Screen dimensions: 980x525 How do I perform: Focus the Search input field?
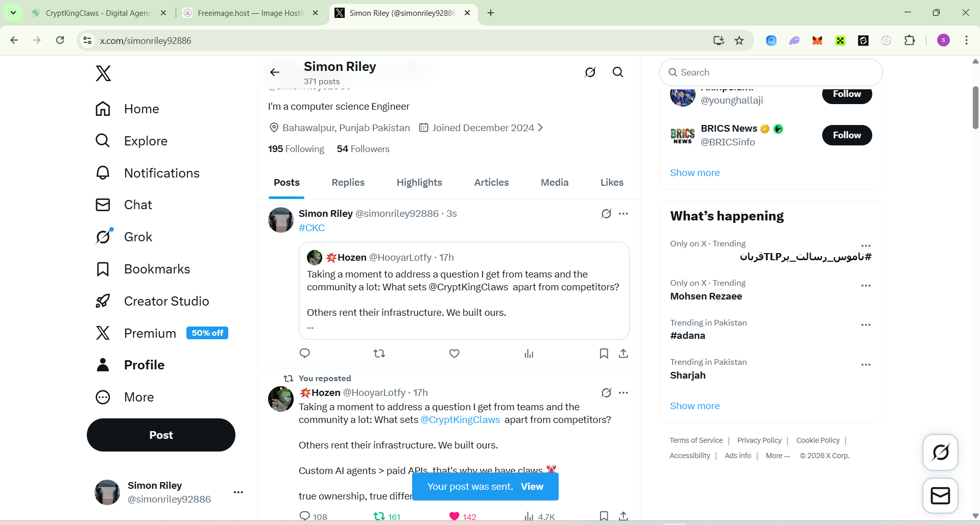click(x=771, y=72)
